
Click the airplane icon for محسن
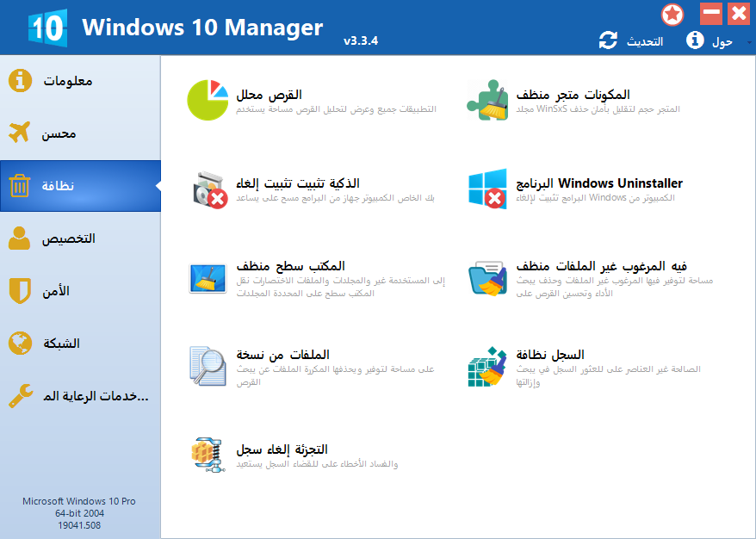click(x=19, y=132)
